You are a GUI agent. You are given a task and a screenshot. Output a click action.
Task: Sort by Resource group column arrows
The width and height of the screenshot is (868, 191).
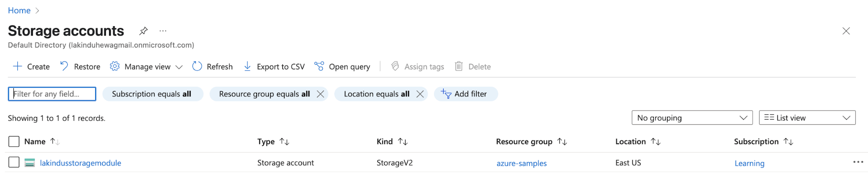tap(562, 142)
